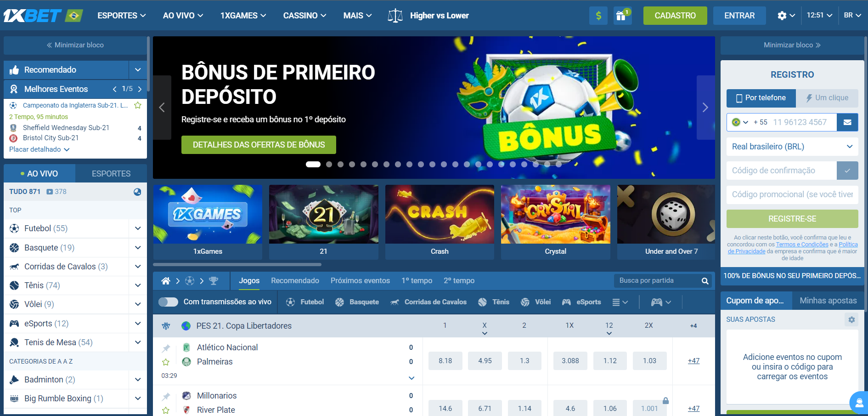This screenshot has height=416, width=868.
Task: Expand the Futebol (55) category
Action: (x=138, y=228)
